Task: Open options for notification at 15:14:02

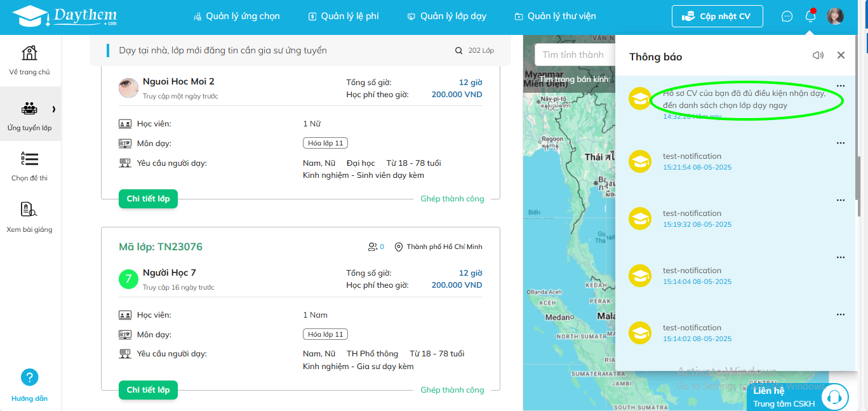Action: click(x=841, y=314)
